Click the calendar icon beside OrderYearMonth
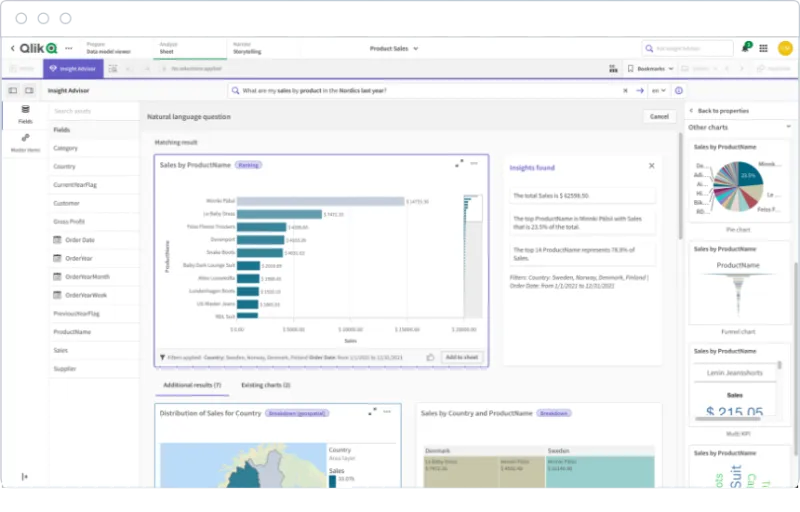 [57, 276]
